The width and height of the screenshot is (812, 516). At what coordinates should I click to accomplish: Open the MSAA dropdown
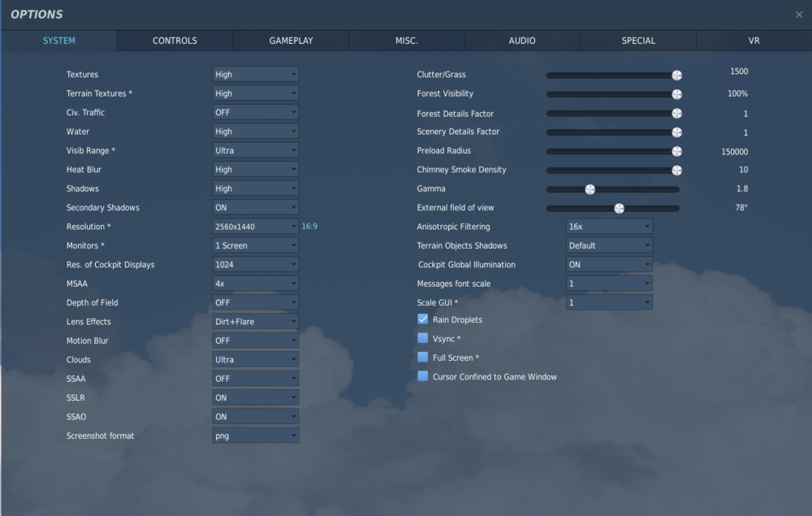pos(255,283)
